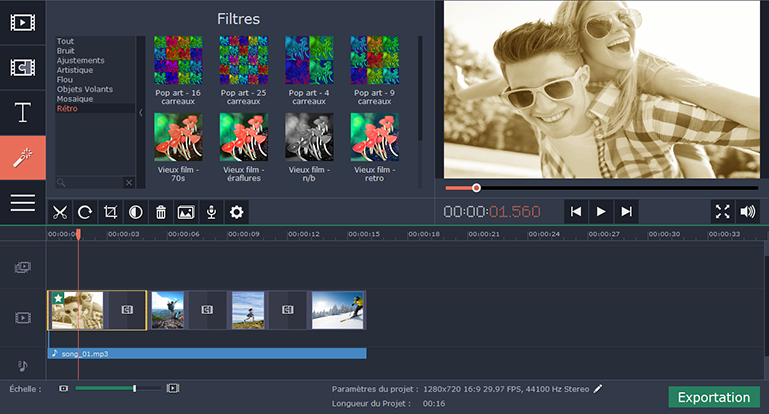This screenshot has width=769, height=414.
Task: Rotate the clip with the rotate icon
Action: 85,212
